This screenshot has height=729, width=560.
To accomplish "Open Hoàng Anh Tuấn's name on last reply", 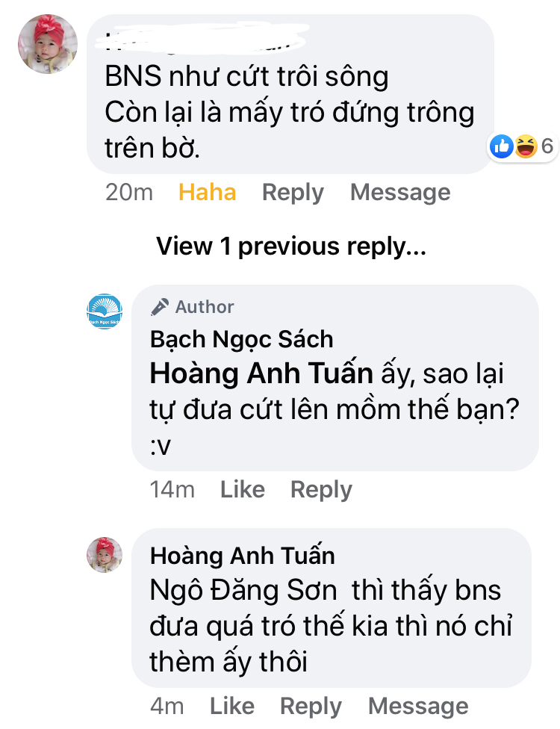I will [x=242, y=556].
